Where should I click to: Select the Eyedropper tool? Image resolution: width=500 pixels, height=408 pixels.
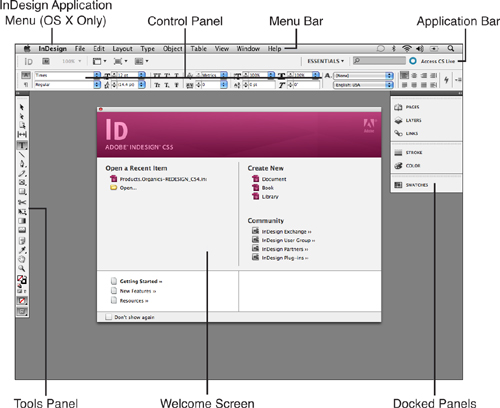point(22,250)
